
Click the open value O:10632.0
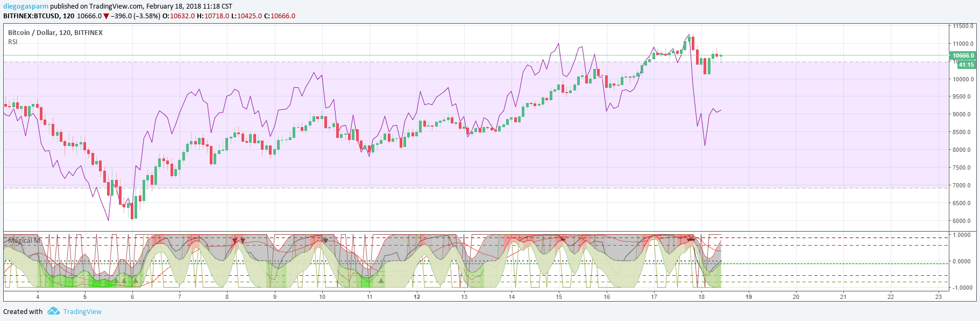click(x=179, y=16)
